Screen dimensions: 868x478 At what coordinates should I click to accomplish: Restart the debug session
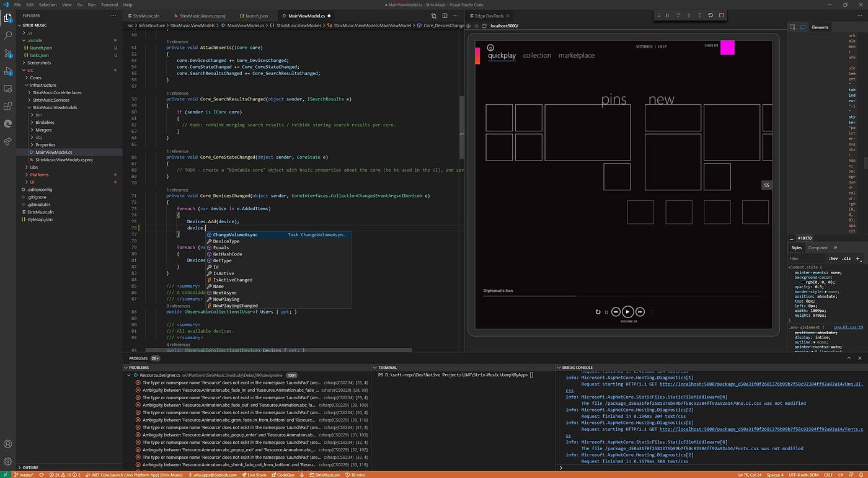pyautogui.click(x=711, y=15)
